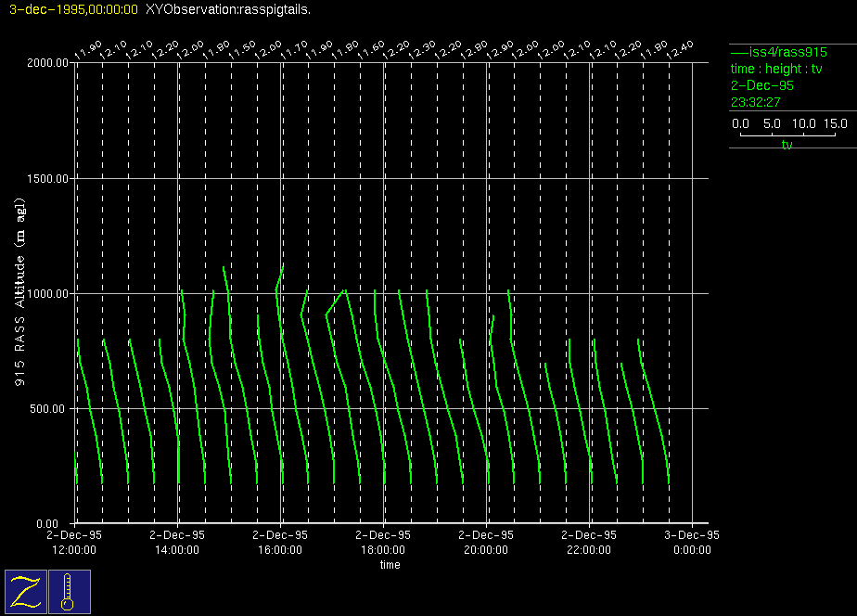Open the thermometer temperature icon
This screenshot has width=857, height=616.
68,591
